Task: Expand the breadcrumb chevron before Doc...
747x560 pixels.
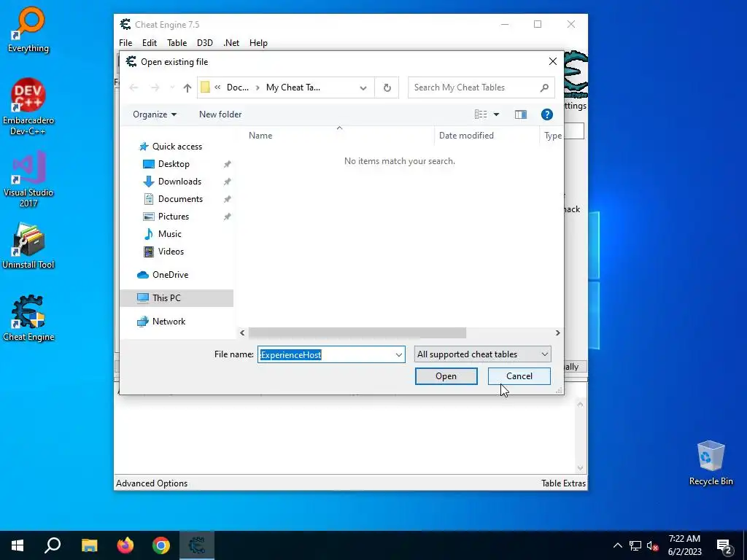Action: tap(217, 87)
